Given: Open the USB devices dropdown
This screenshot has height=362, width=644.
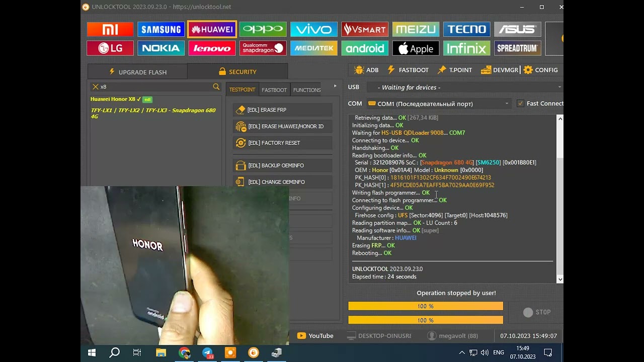Looking at the screenshot, I should [464, 87].
